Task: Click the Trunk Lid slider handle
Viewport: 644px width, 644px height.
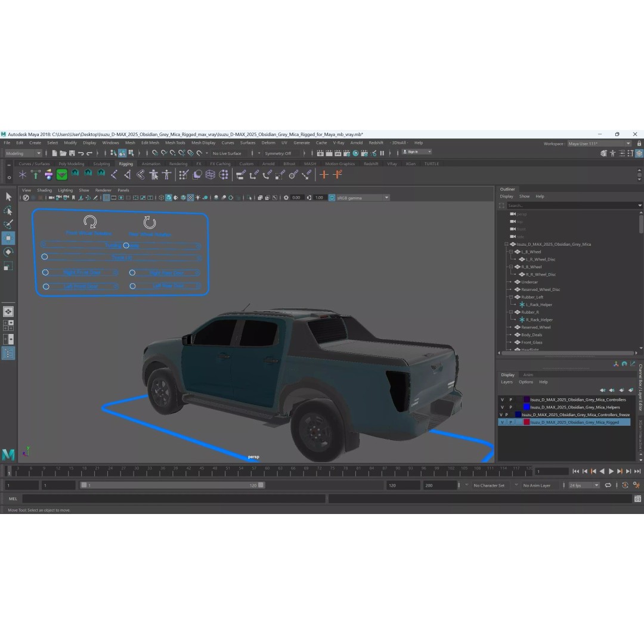Action: click(x=45, y=257)
